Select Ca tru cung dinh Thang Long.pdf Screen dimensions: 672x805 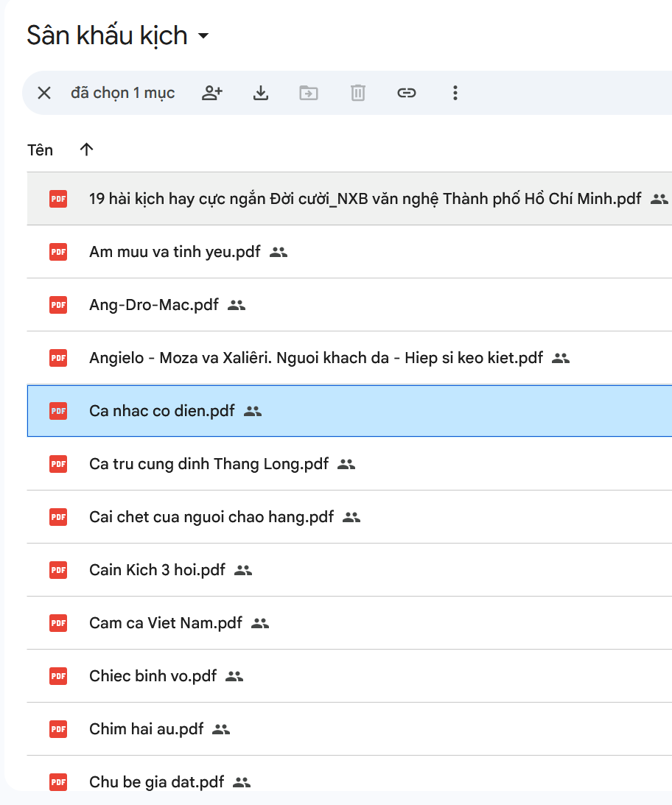point(209,464)
